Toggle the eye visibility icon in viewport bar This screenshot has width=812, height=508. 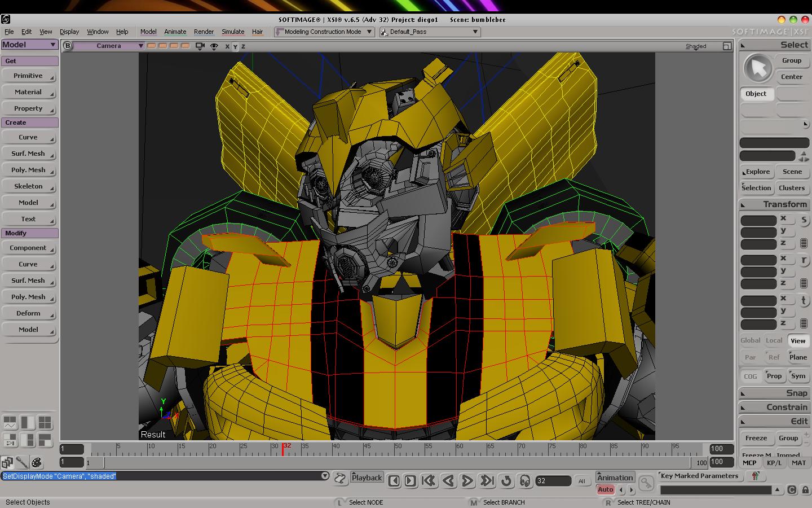coord(214,46)
